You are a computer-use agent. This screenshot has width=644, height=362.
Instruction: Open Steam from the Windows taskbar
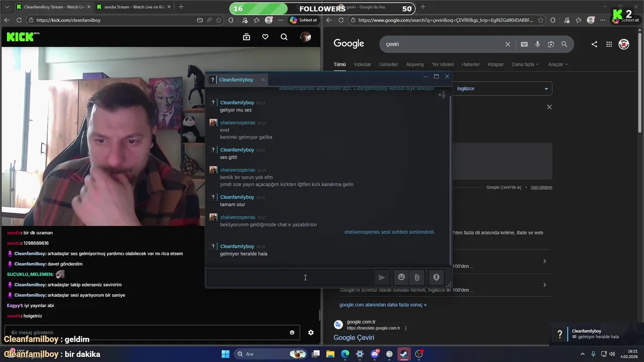point(404,354)
